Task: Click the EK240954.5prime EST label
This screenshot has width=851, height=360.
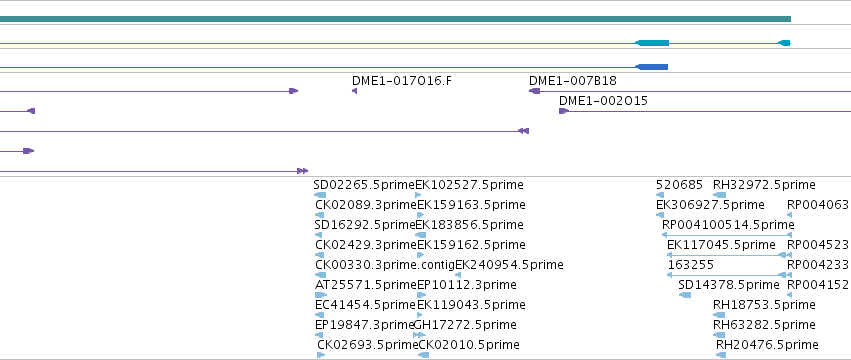Action: 509,265
